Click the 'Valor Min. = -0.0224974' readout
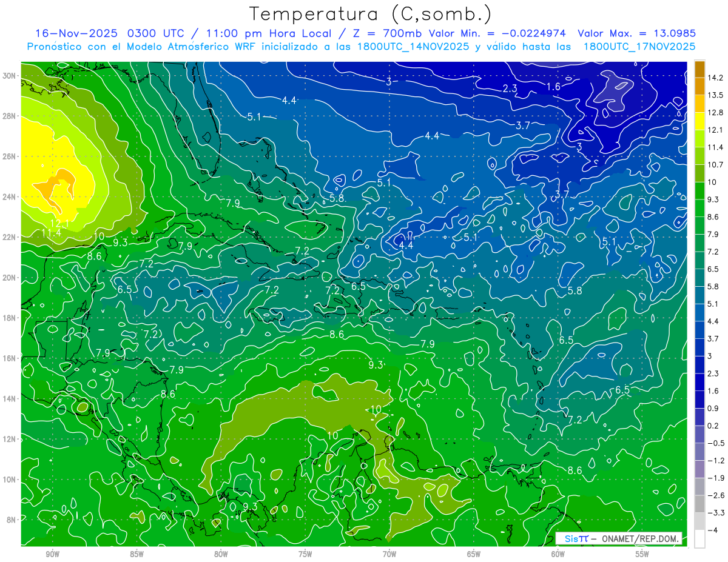The width and height of the screenshot is (728, 562). pos(497,33)
